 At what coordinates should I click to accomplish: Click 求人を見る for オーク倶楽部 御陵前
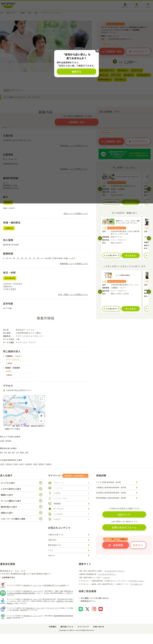130,309
